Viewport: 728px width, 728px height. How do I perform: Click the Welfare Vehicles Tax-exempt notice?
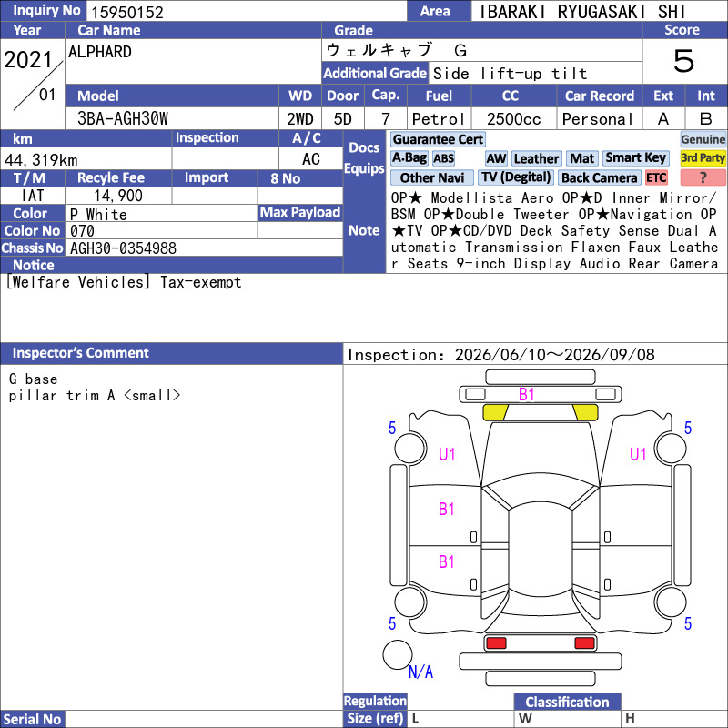(x=124, y=282)
